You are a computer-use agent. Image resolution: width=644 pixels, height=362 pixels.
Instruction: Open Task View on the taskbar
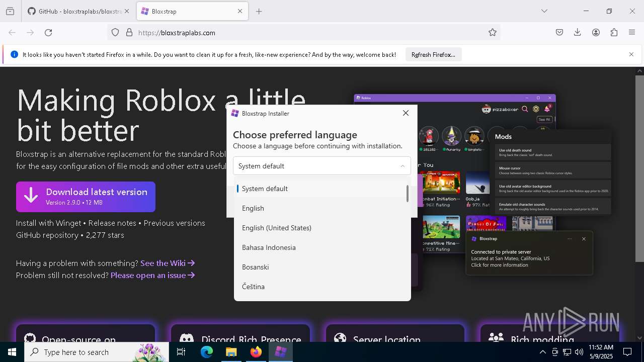[x=181, y=352]
